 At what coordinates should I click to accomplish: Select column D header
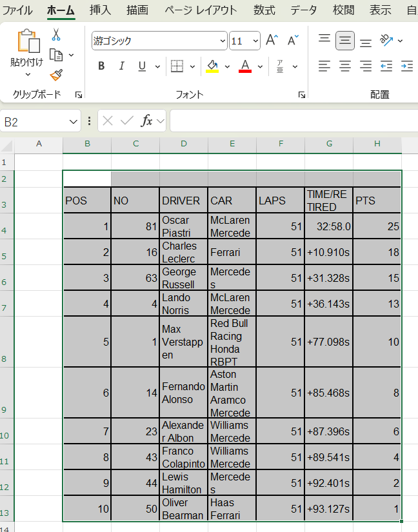tap(184, 144)
